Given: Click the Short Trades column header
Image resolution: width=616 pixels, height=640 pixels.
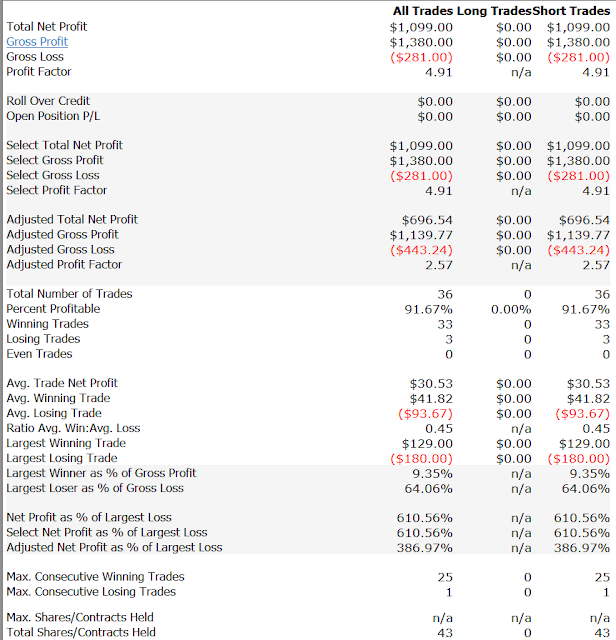Looking at the screenshot, I should [x=571, y=11].
